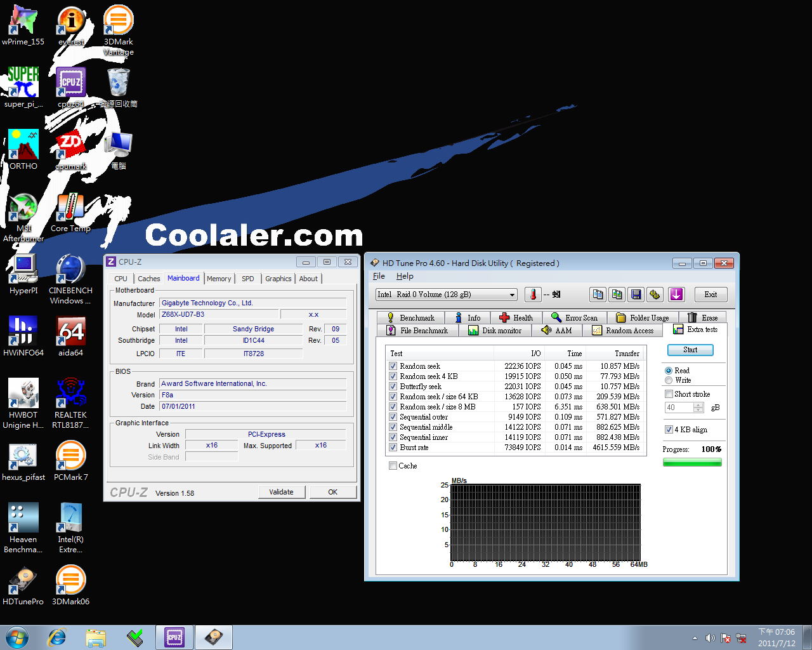Increase the Short stroke gB spinner value
This screenshot has width=812, height=650.
698,405
